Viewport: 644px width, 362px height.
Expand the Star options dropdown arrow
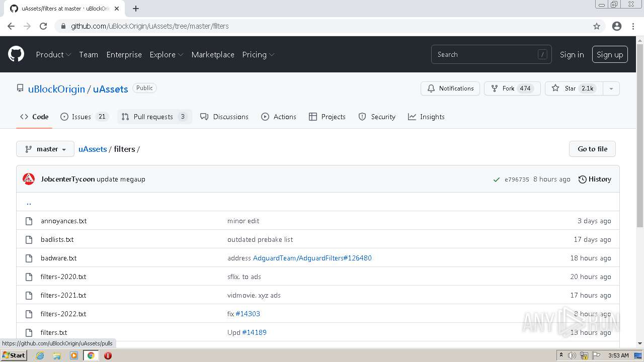point(611,88)
